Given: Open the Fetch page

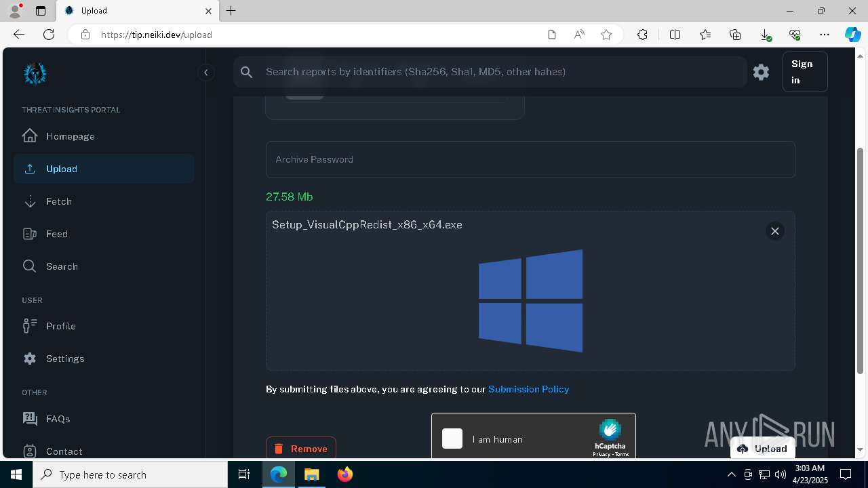Looking at the screenshot, I should (x=104, y=201).
